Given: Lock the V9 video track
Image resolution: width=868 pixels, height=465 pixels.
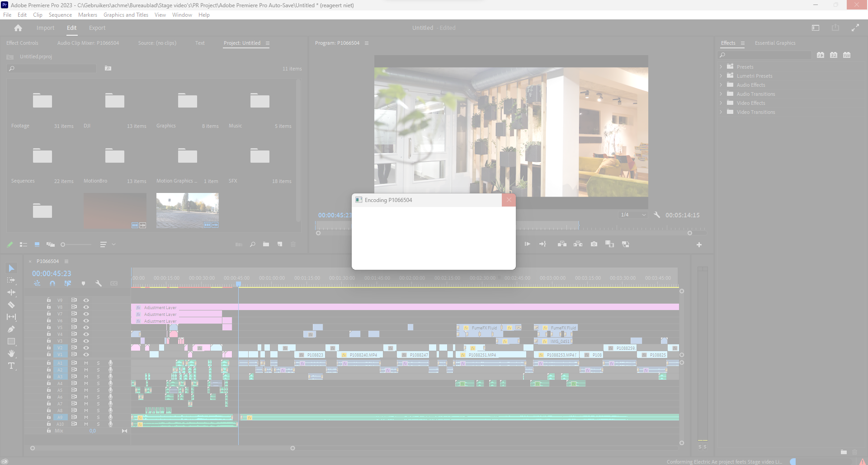Looking at the screenshot, I should (48, 300).
